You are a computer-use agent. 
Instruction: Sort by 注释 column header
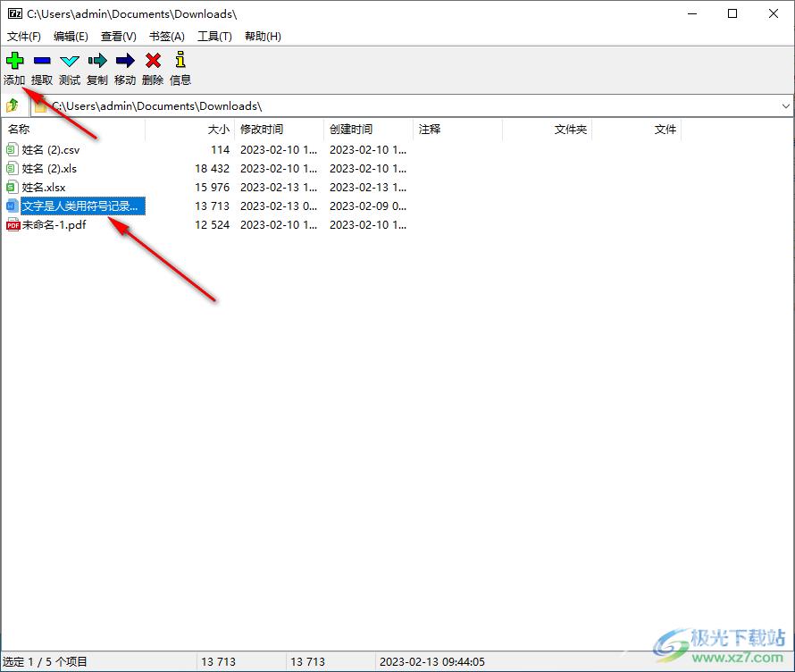click(458, 130)
